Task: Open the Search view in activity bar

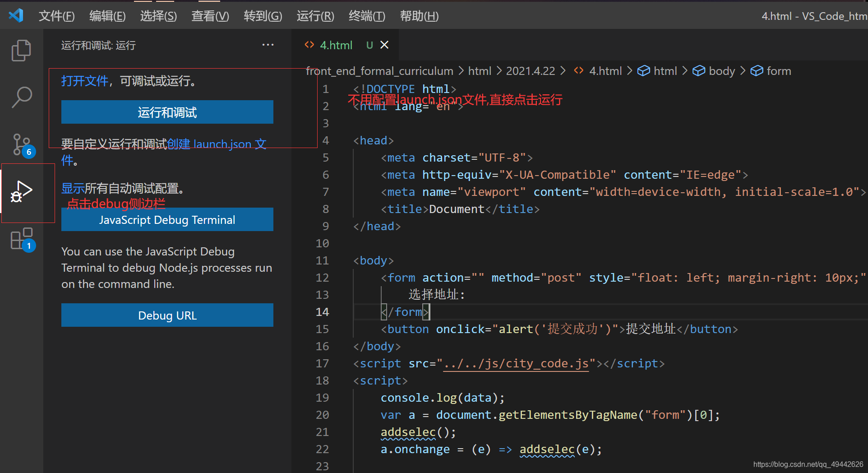Action: (21, 97)
